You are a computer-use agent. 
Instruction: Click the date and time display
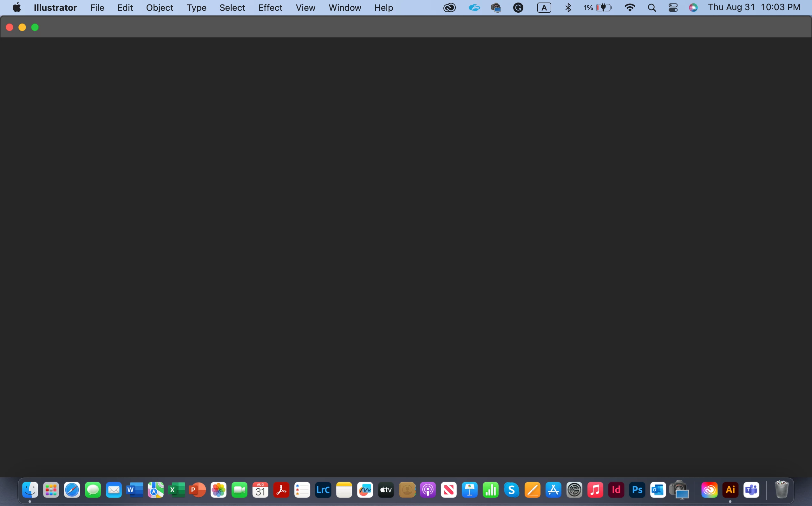point(754,7)
